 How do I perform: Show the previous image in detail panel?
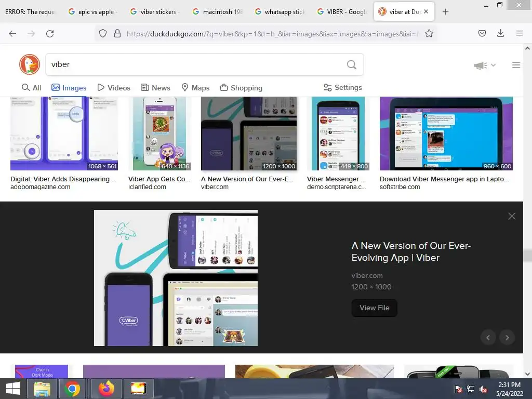pos(488,338)
